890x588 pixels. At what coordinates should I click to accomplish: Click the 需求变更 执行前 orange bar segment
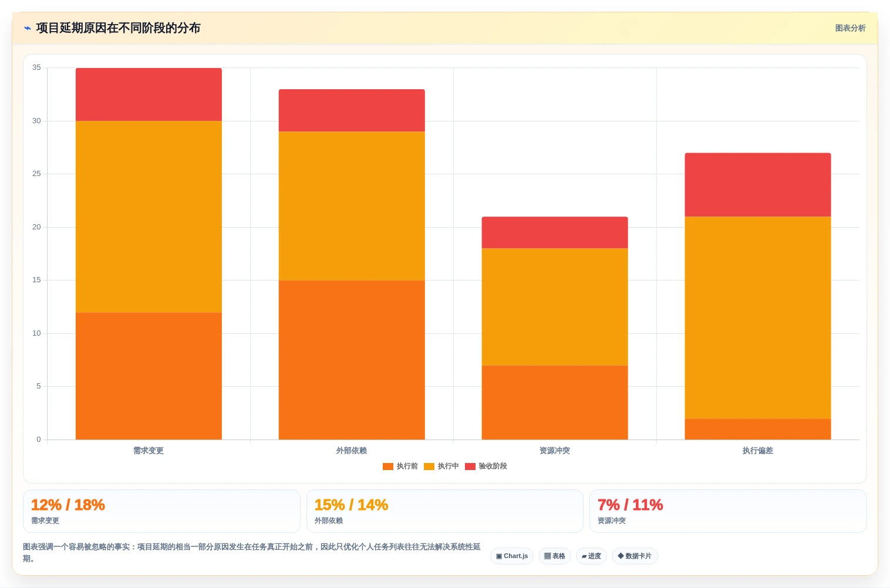[149, 376]
